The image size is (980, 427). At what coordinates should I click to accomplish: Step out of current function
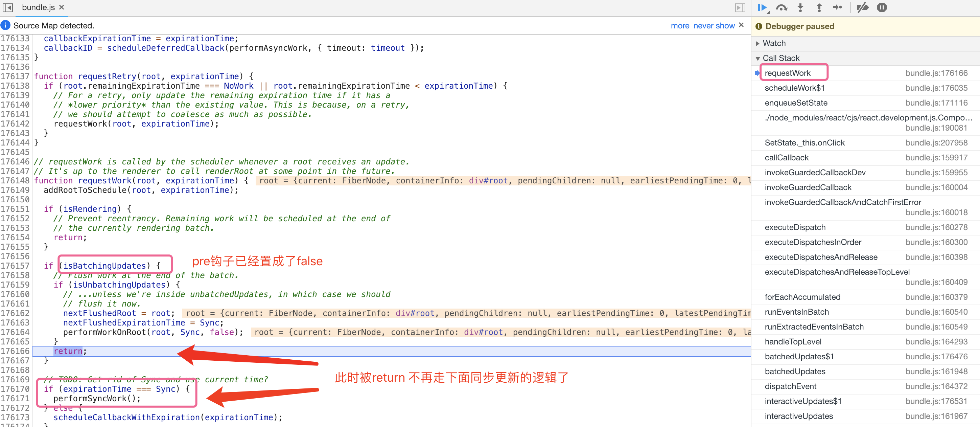pyautogui.click(x=819, y=7)
